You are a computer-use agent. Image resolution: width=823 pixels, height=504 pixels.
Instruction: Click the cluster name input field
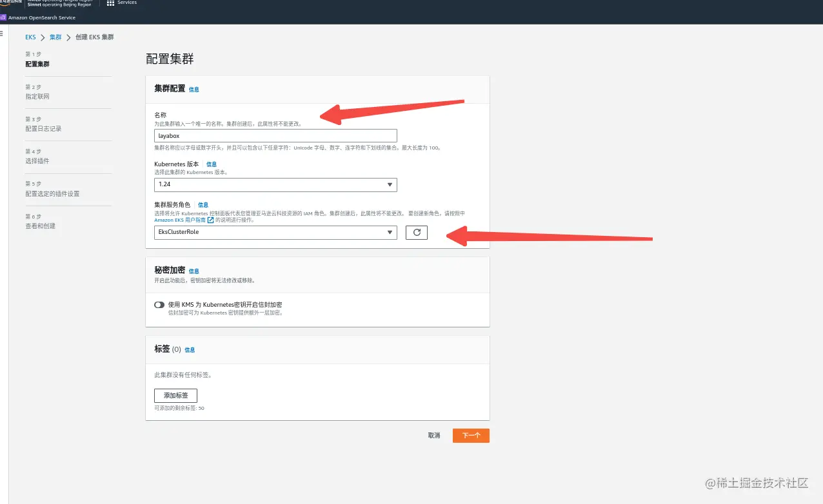coord(275,136)
